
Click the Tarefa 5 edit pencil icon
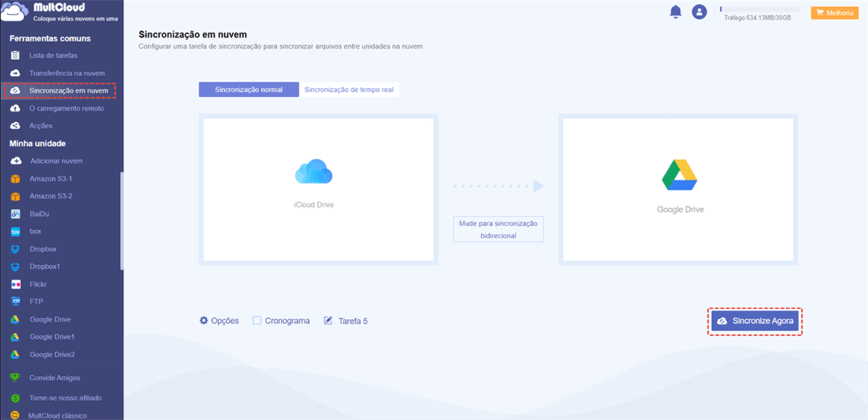click(328, 320)
